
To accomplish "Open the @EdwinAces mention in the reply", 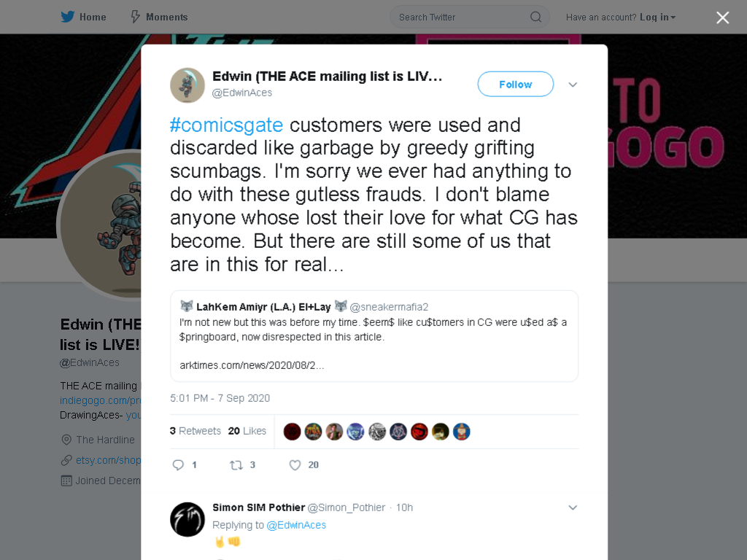I will (296, 525).
